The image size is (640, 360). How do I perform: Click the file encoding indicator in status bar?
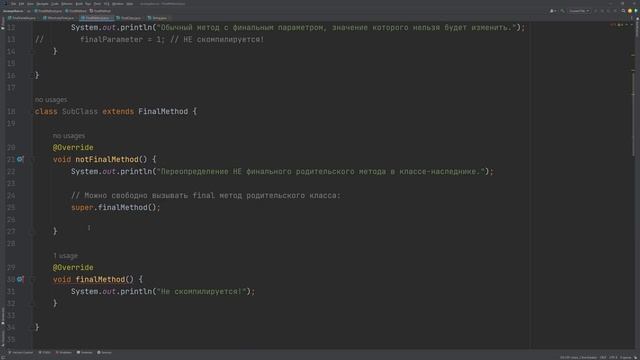(x=613, y=358)
